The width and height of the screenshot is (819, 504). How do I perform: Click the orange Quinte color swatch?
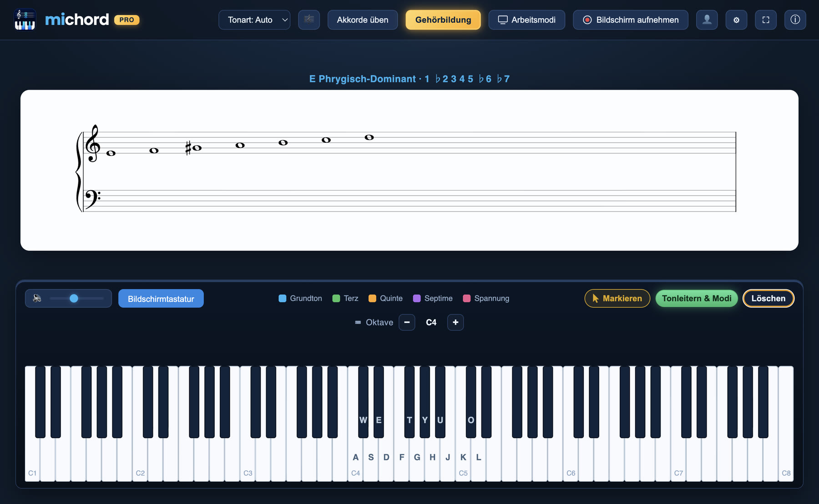coord(372,298)
